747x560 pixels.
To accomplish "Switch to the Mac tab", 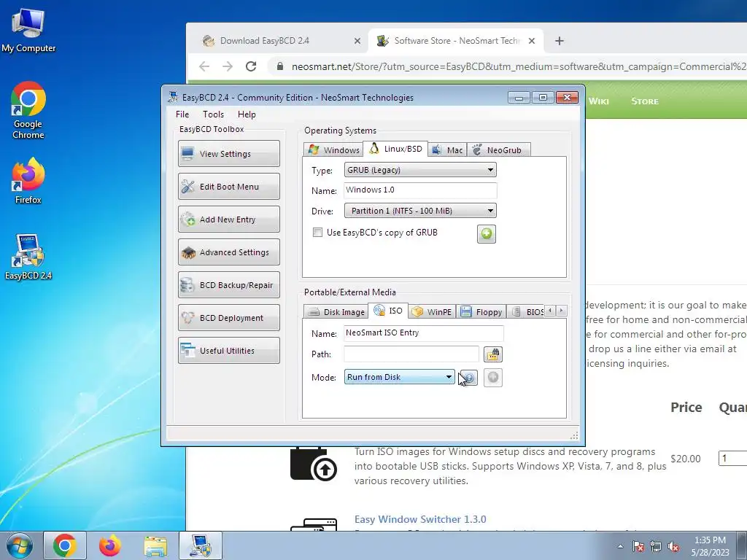I will point(447,150).
